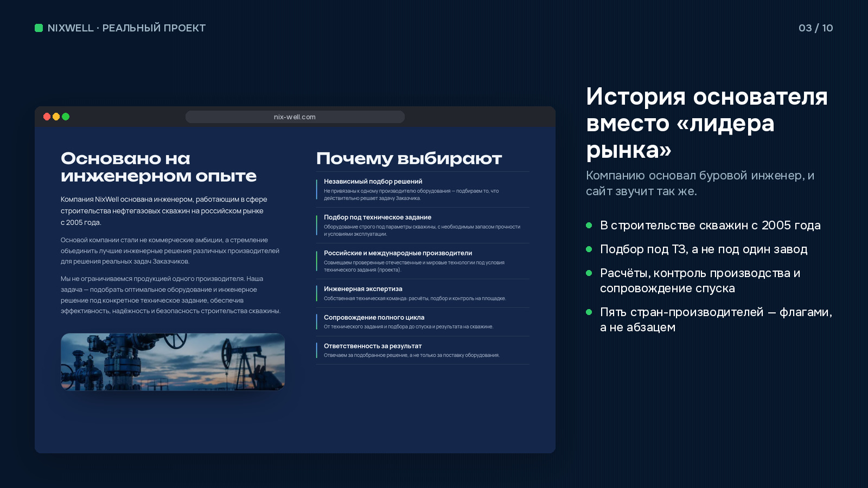Select the item Ответственность за результат
Viewport: 868px width, 488px height.
423,350
